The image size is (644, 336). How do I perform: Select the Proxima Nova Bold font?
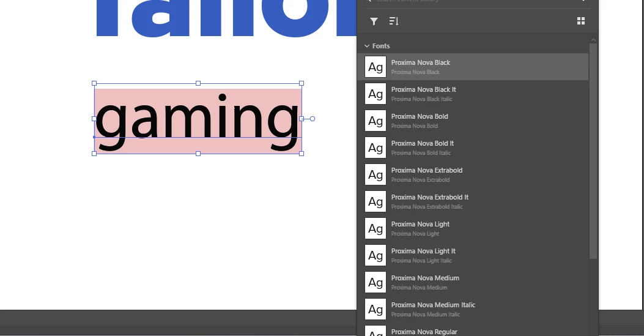(473, 121)
